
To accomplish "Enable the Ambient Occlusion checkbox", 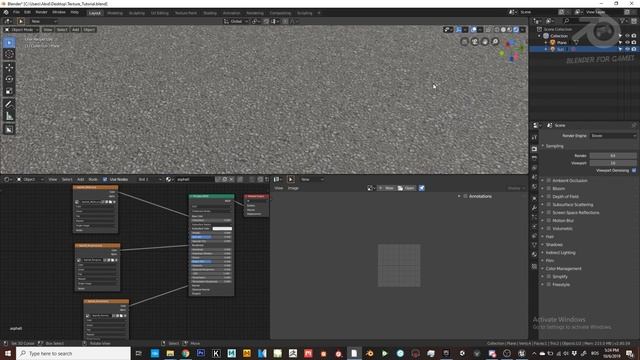I will pyautogui.click(x=549, y=180).
